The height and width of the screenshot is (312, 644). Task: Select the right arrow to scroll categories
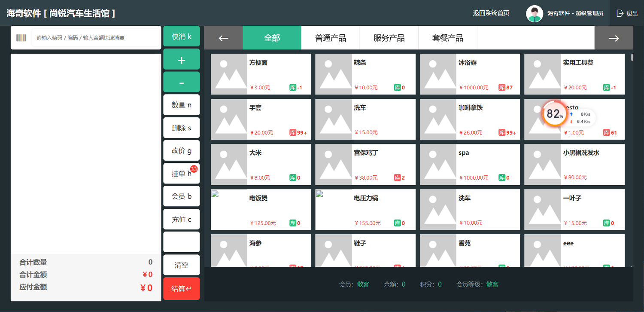614,37
